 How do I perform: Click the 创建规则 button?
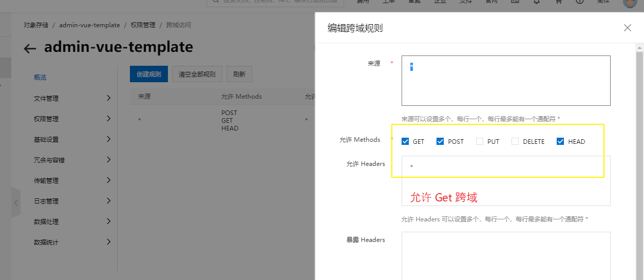pyautogui.click(x=149, y=74)
